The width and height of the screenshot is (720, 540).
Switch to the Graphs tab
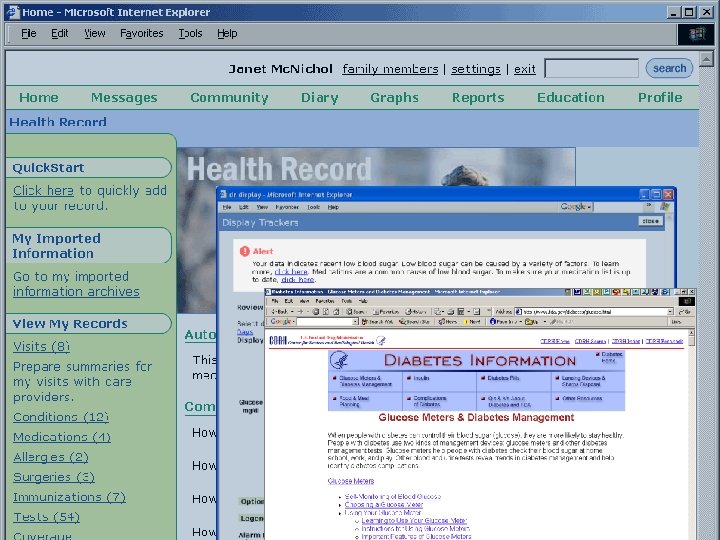click(x=394, y=97)
